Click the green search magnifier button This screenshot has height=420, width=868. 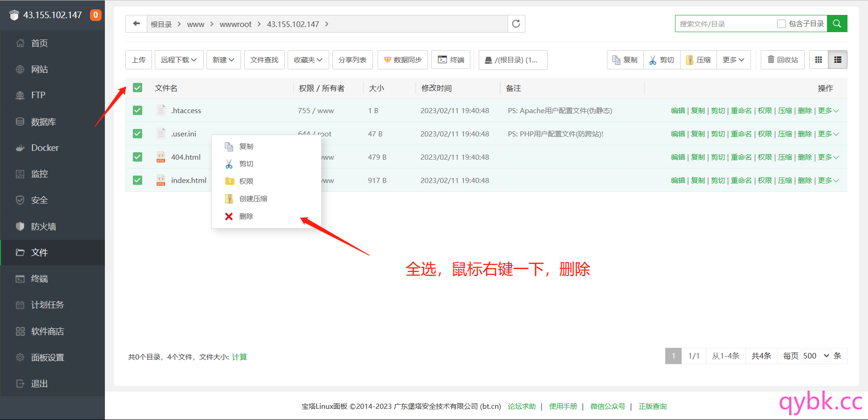pos(837,24)
